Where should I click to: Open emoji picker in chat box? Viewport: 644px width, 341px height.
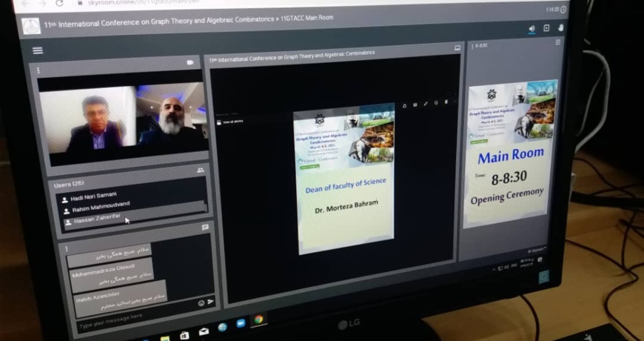point(201,303)
